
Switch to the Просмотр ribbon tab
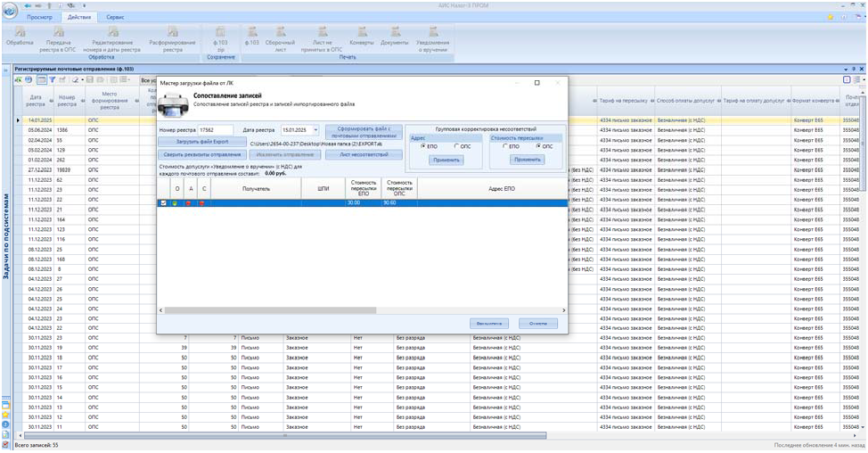click(41, 18)
